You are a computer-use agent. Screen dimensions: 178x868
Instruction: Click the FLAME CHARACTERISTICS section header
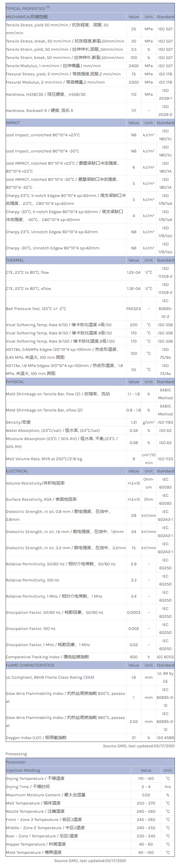pyautogui.click(x=30, y=665)
